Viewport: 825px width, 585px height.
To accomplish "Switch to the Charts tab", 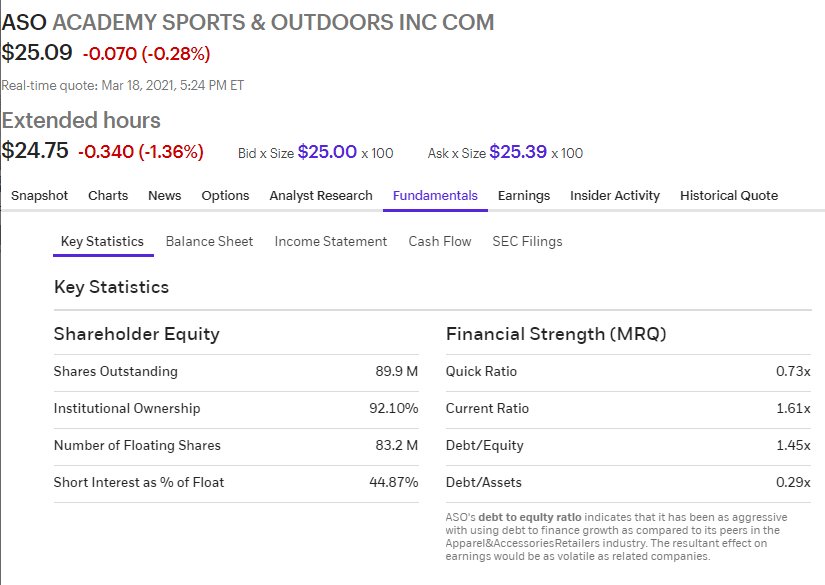I will 108,196.
